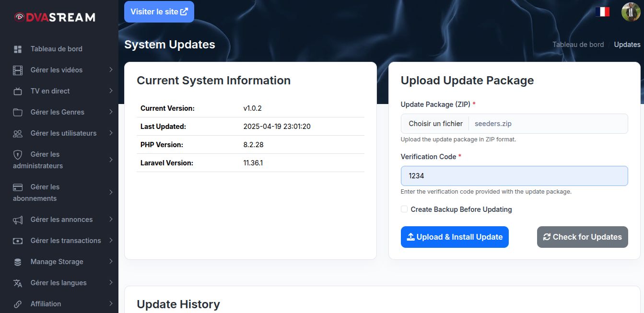
Task: Open the Affiliation sidebar menu item
Action: (46, 304)
